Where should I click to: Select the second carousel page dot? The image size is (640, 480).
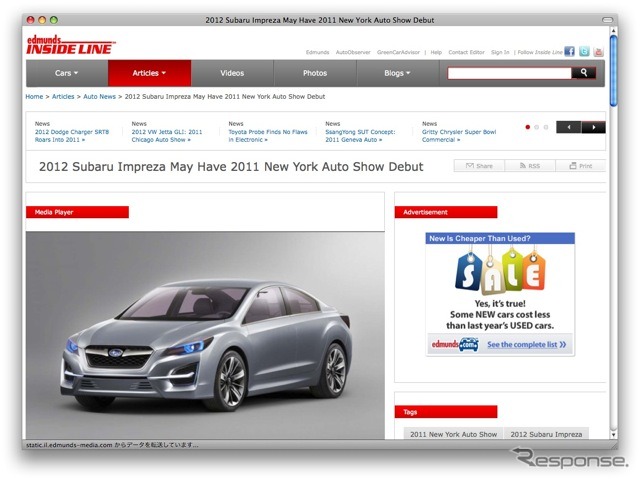pos(537,127)
